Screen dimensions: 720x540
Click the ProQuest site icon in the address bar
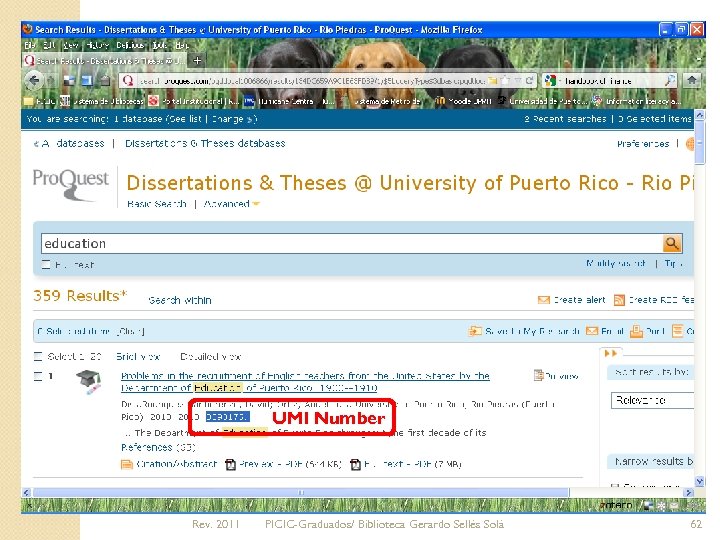(128, 80)
